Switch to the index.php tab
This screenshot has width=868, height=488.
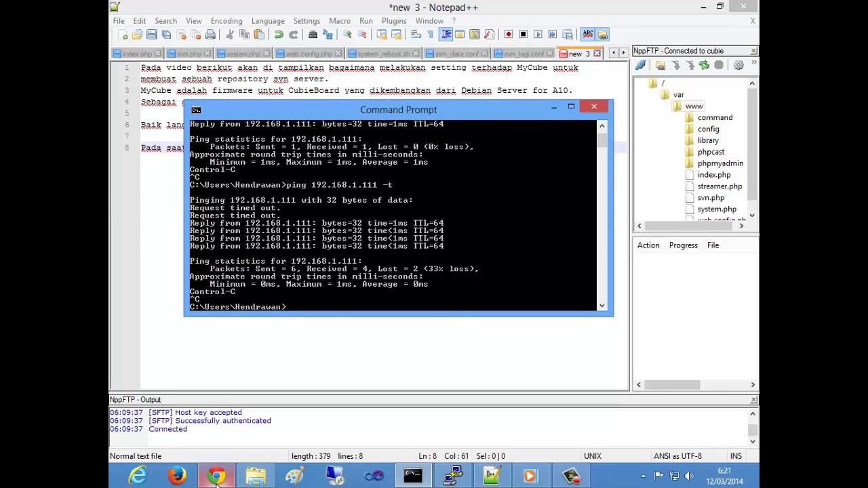point(138,54)
